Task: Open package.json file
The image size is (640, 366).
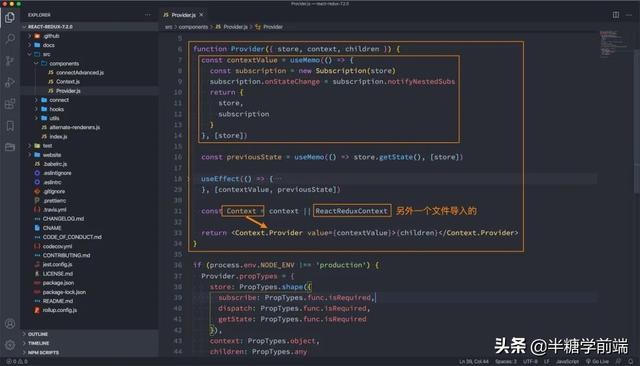Action: pyautogui.click(x=90, y=283)
